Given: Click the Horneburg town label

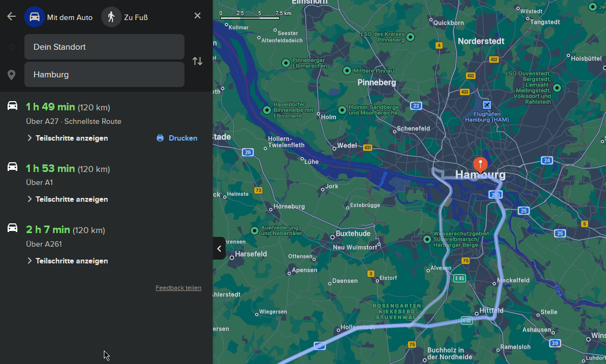Looking at the screenshot, I should pos(289,207).
